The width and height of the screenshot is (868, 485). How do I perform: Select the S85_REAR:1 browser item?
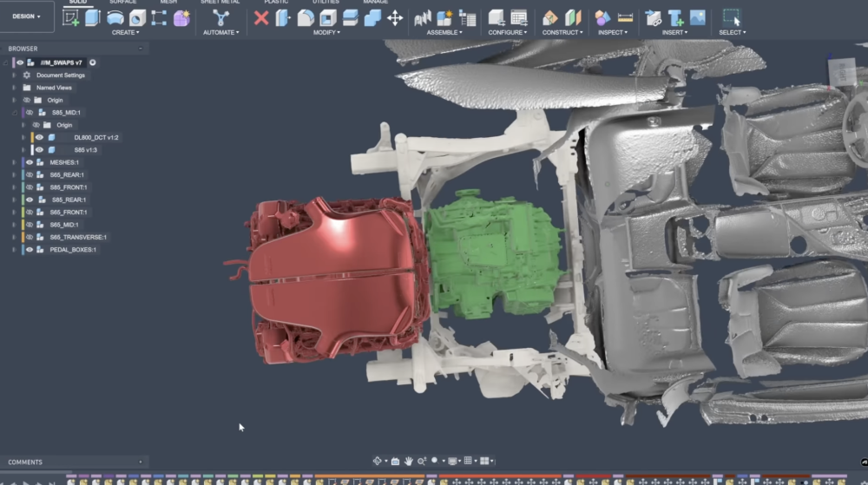[x=69, y=200]
